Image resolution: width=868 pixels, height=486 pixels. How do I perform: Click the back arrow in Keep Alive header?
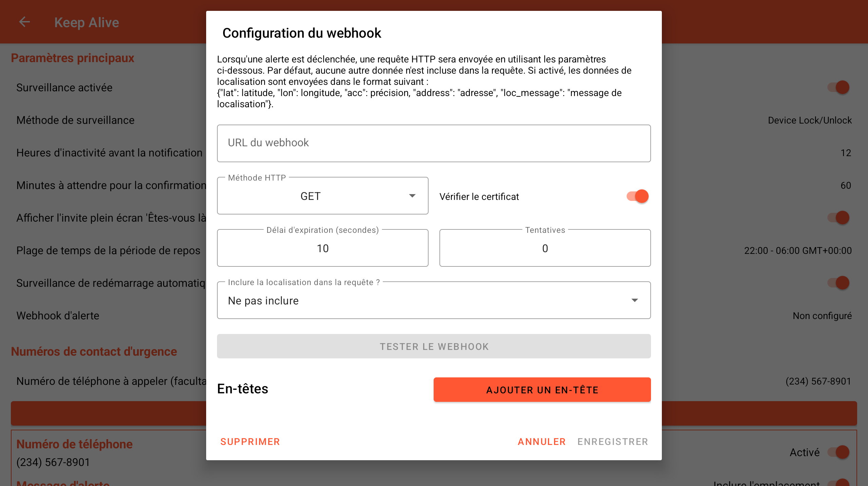coord(24,22)
